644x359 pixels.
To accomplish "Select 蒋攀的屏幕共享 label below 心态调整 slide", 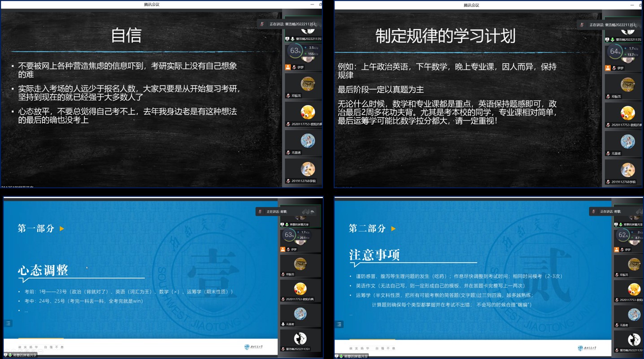I will (x=23, y=355).
